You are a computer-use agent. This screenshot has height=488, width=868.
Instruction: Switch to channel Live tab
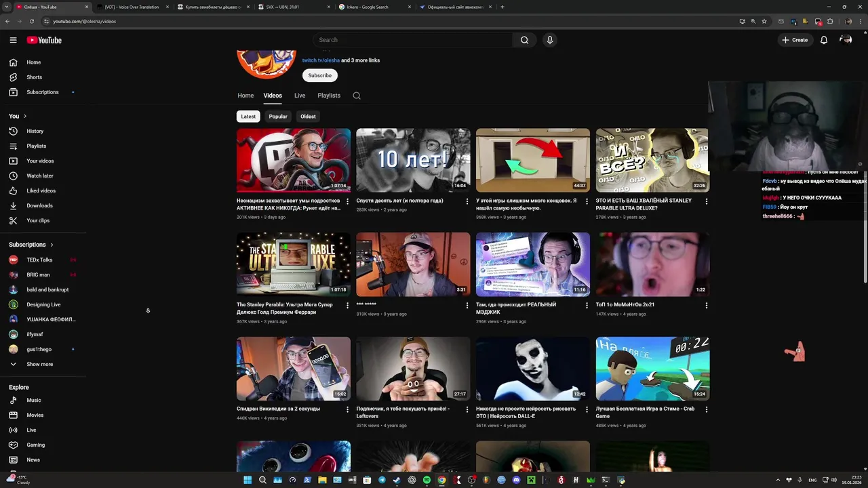(x=300, y=96)
